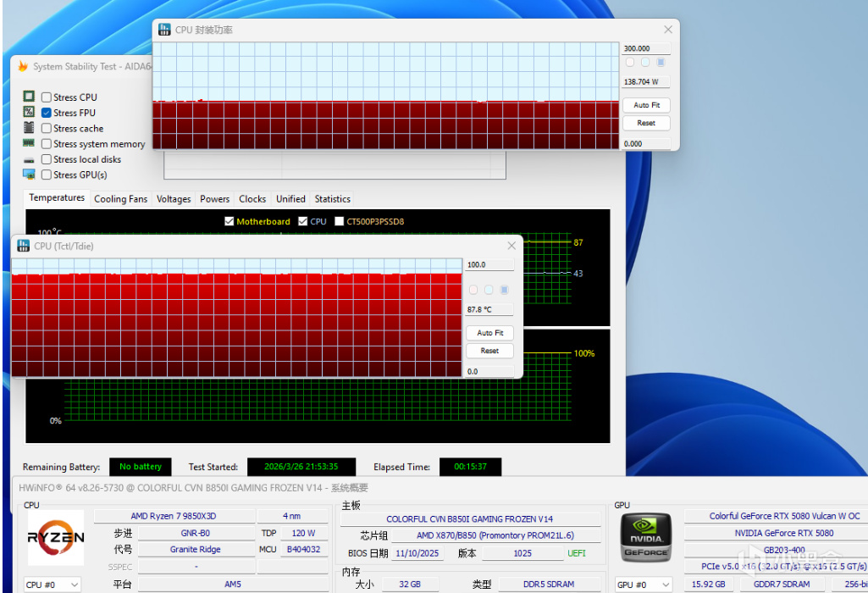Click Reset in CPU 封装功率 window
The width and height of the screenshot is (868, 593).
646,123
